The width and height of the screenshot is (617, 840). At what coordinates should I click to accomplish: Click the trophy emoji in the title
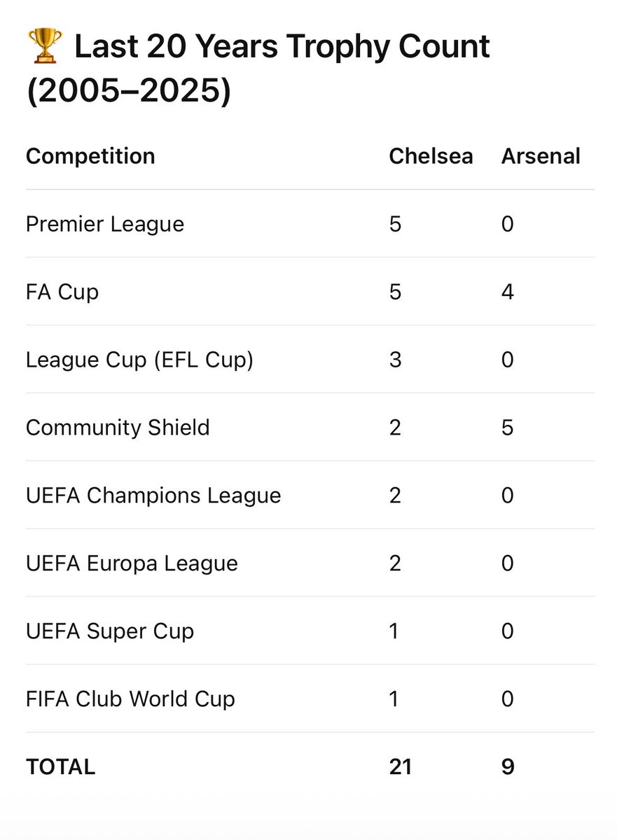(x=44, y=46)
